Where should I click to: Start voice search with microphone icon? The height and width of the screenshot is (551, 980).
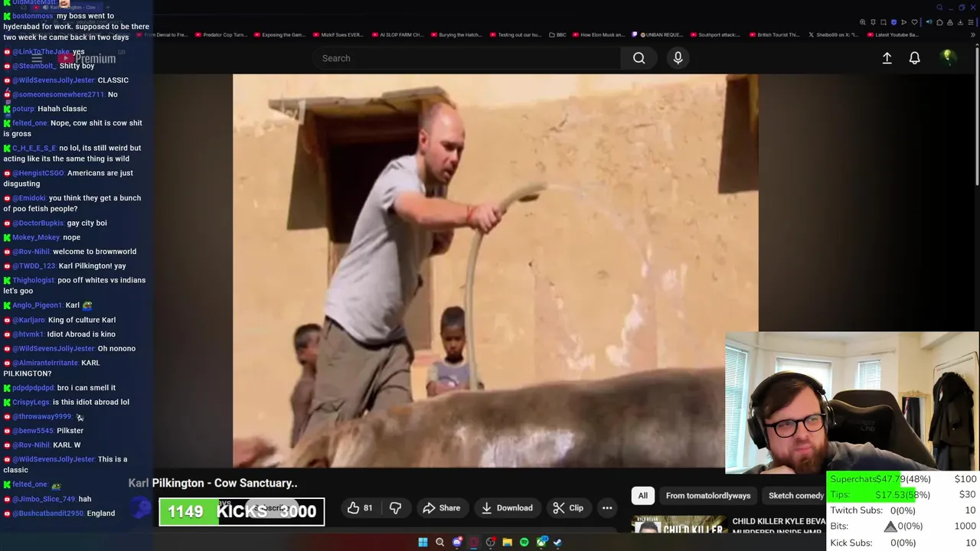coord(678,58)
